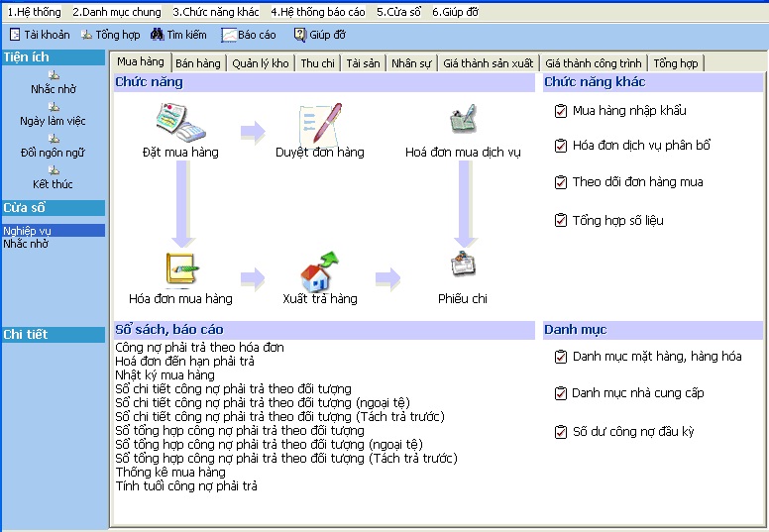This screenshot has width=769, height=532.
Task: Open the Xuất trả hàng icon
Action: coord(319,270)
